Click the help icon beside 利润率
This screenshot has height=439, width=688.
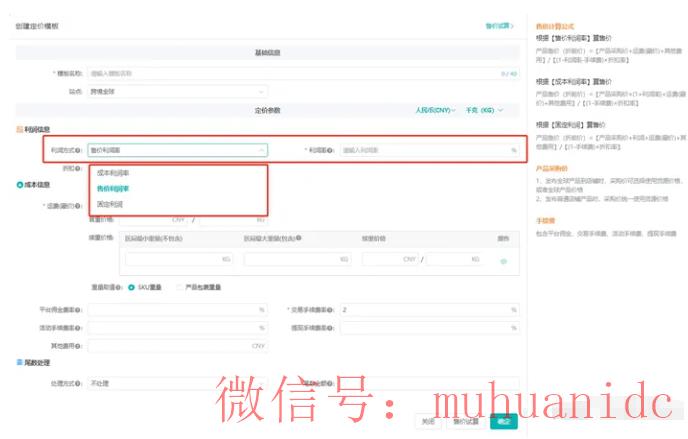[x=330, y=150]
